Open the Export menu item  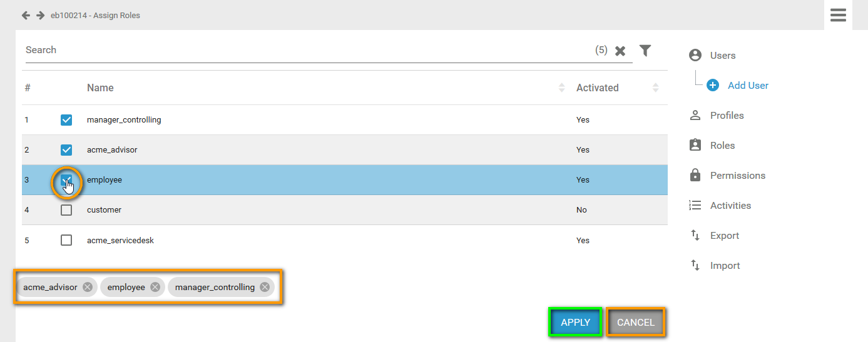tap(724, 236)
